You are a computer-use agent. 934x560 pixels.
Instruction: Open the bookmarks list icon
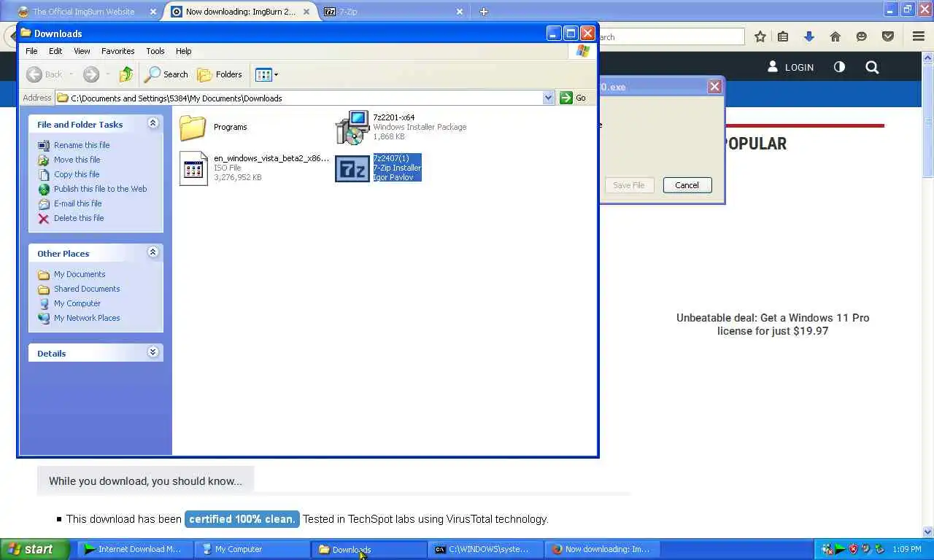(x=783, y=36)
